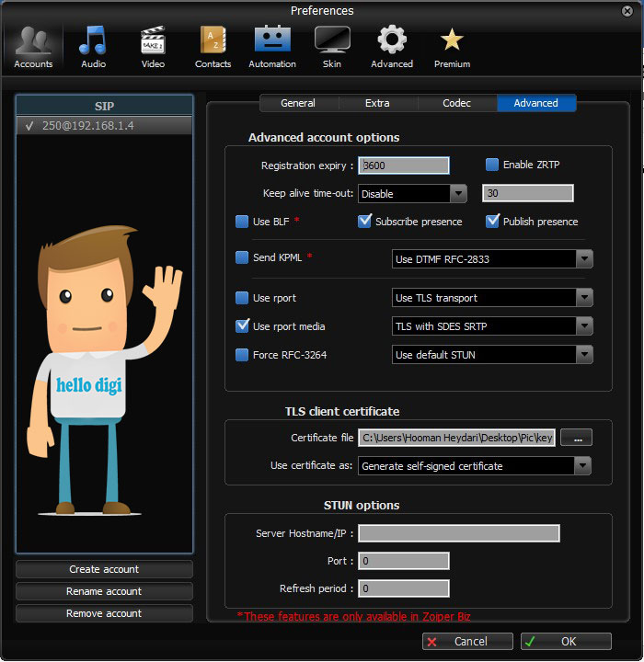Click the SIP accounts list header
The width and height of the screenshot is (644, 662).
104,106
